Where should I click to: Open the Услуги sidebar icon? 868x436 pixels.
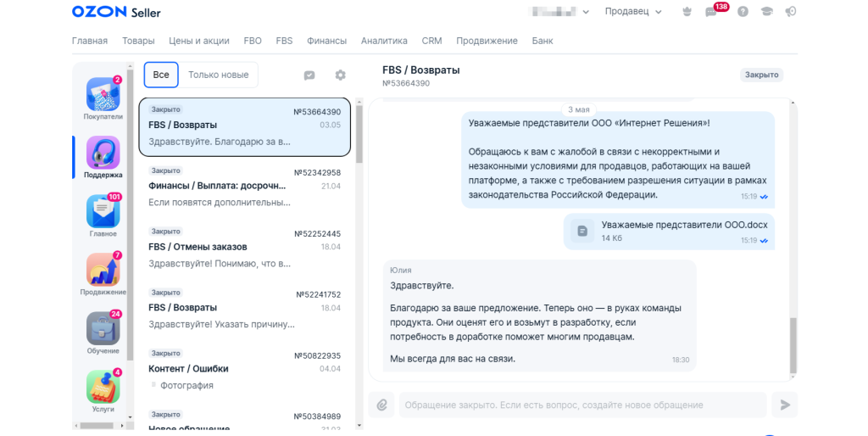[103, 387]
